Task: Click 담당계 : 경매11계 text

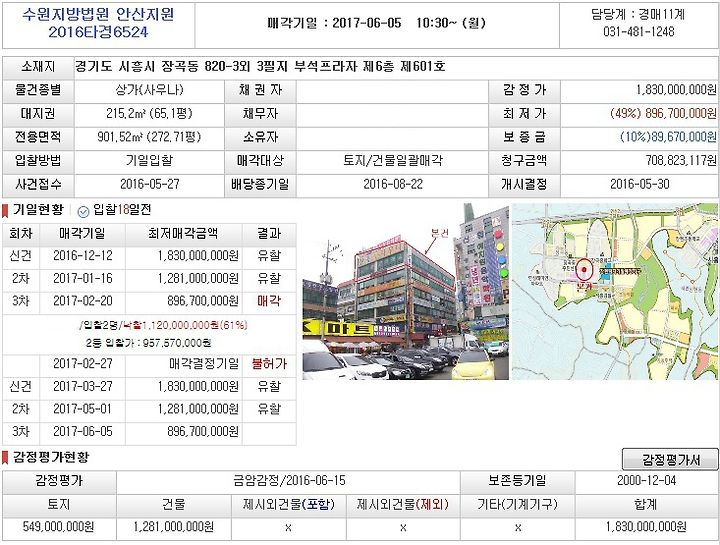Action: [x=638, y=14]
